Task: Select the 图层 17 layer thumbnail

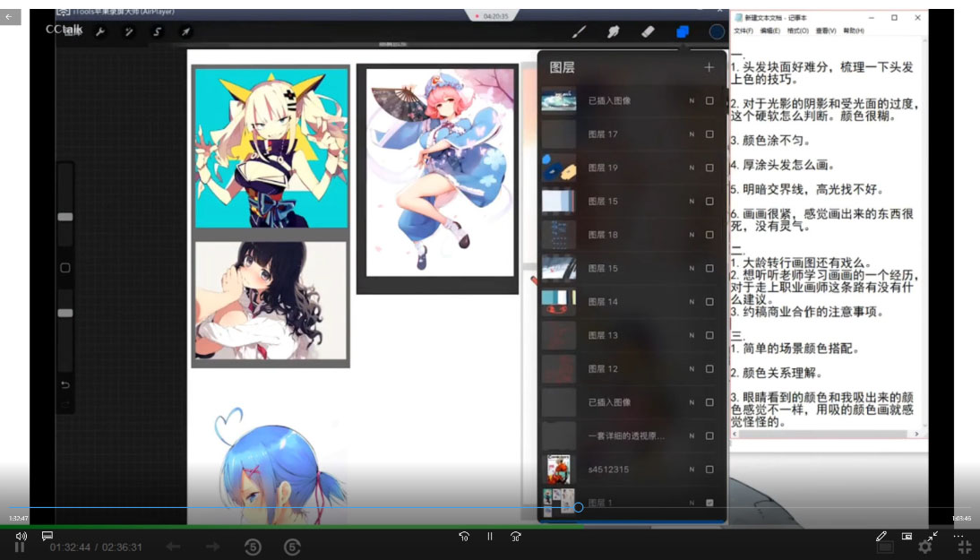Action: (x=558, y=134)
